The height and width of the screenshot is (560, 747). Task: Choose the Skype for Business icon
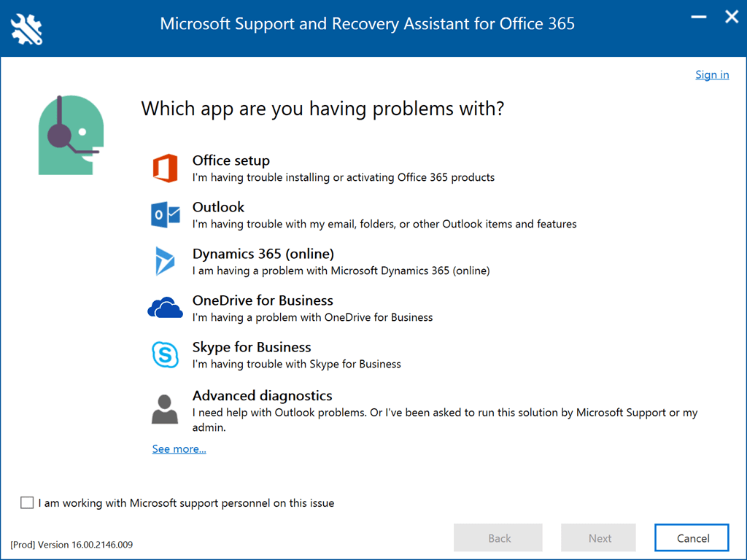point(166,354)
